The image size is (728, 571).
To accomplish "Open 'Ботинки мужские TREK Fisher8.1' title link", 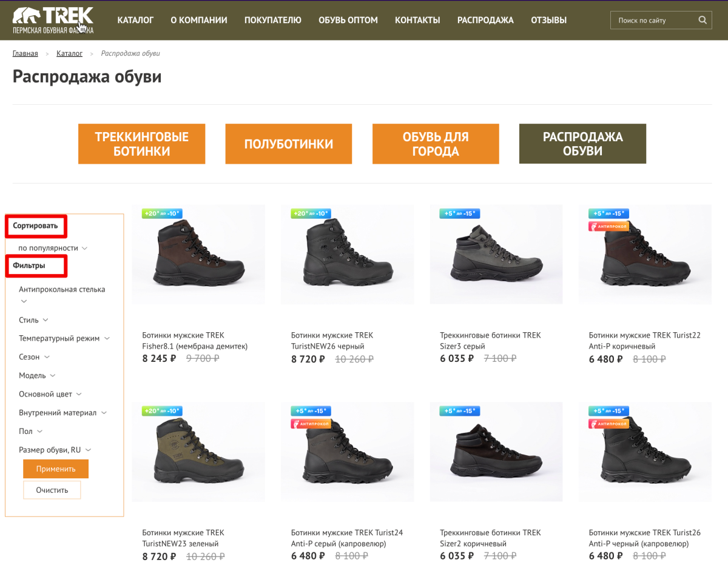I will coord(195,341).
